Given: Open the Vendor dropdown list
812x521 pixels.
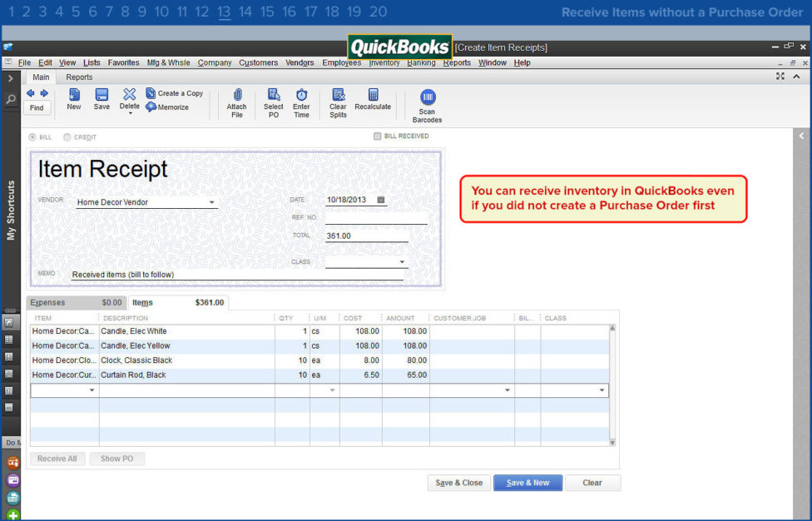Looking at the screenshot, I should [212, 202].
